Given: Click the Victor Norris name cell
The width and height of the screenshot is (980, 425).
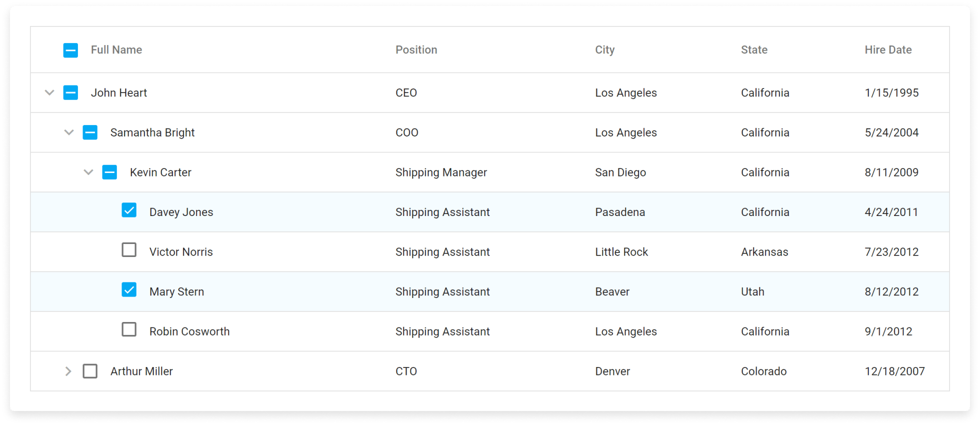Looking at the screenshot, I should (181, 252).
